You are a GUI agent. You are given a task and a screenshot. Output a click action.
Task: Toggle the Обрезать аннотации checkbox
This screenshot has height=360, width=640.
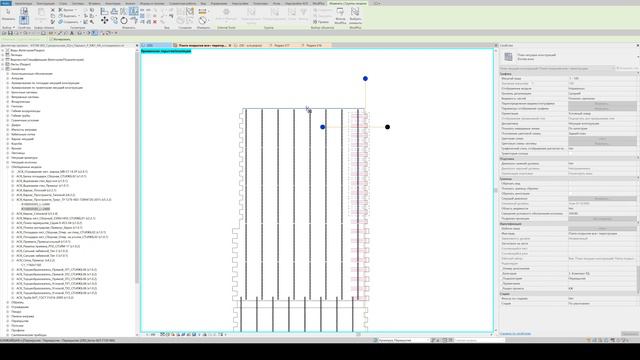pyautogui.click(x=571, y=193)
